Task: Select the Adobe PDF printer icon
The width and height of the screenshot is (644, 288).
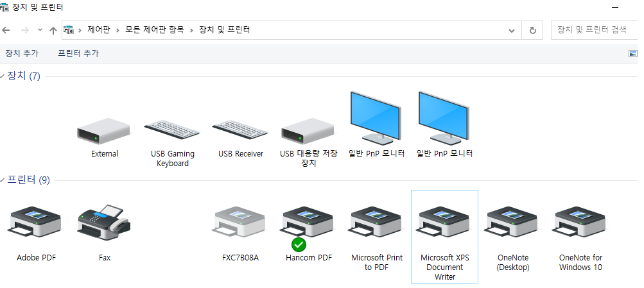Action: (35, 222)
